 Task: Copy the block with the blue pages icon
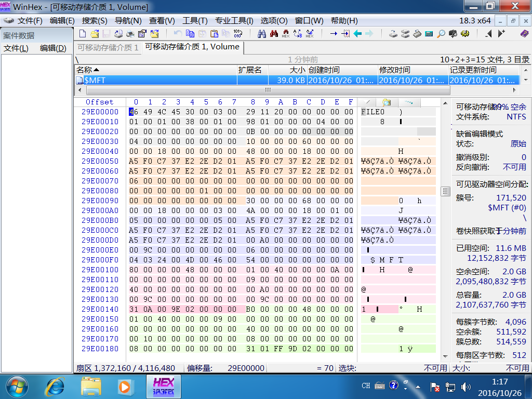(190, 33)
